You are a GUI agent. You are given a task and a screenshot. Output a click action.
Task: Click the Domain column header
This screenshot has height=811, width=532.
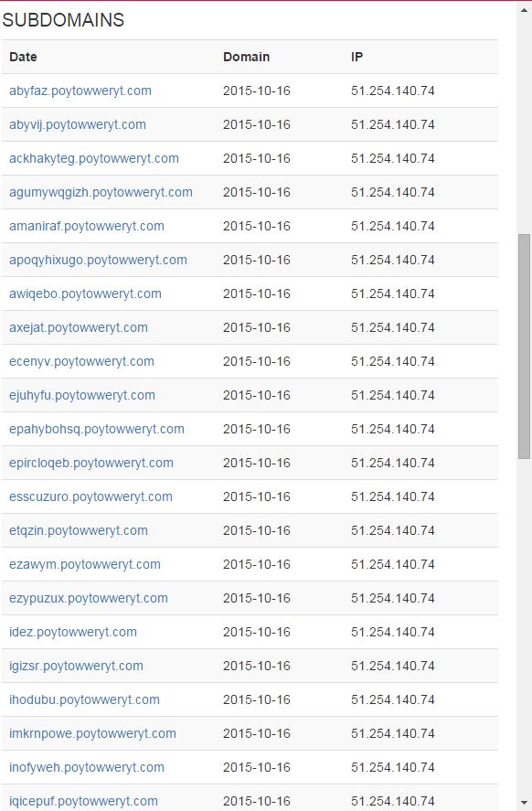click(246, 57)
